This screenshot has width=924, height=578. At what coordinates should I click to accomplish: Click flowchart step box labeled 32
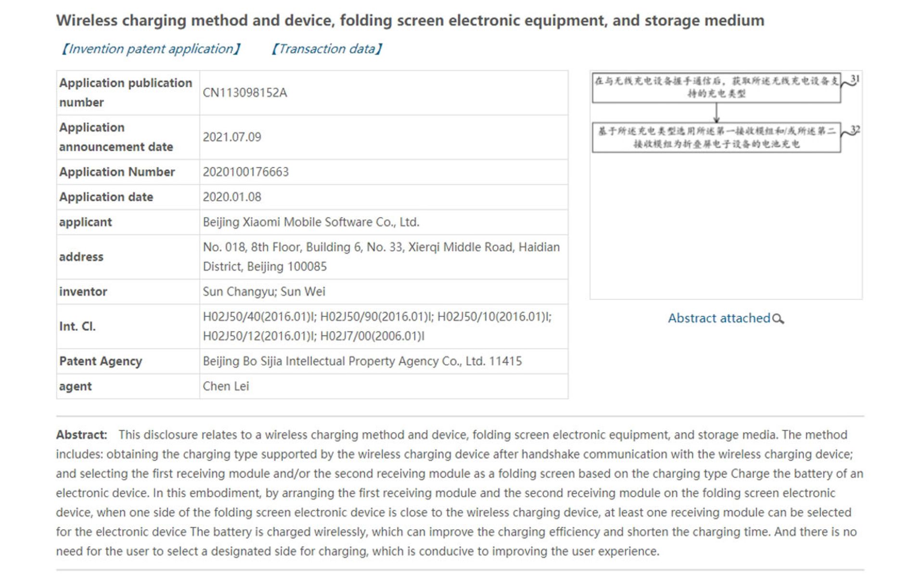pos(716,138)
